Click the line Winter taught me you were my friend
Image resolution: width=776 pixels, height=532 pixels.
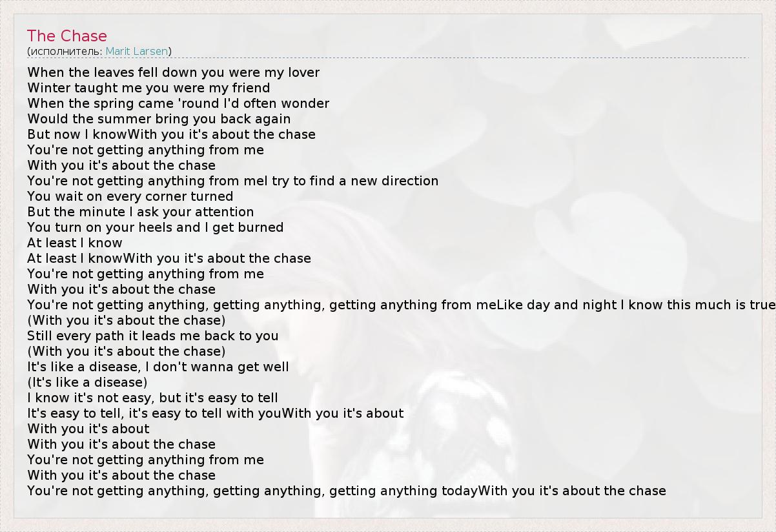pos(148,88)
